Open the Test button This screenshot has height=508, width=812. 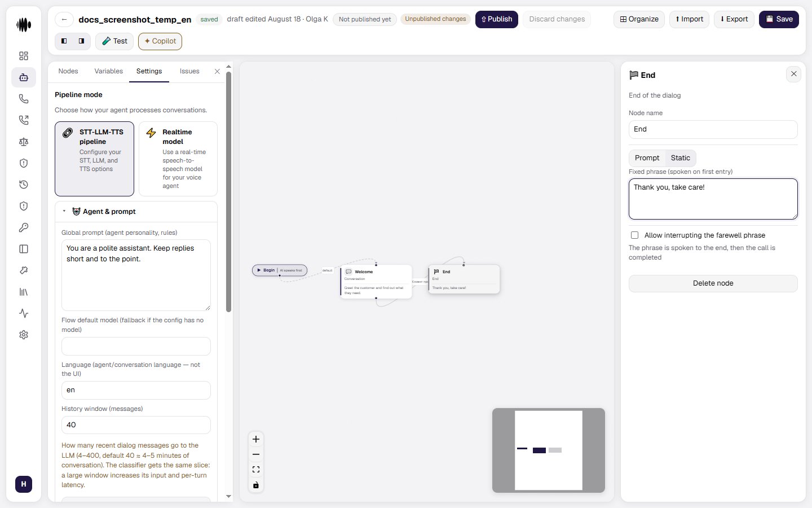[114, 41]
